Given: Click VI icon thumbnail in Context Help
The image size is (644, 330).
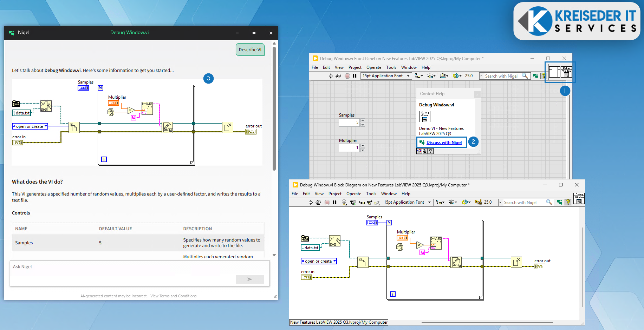Looking at the screenshot, I should pos(425,117).
